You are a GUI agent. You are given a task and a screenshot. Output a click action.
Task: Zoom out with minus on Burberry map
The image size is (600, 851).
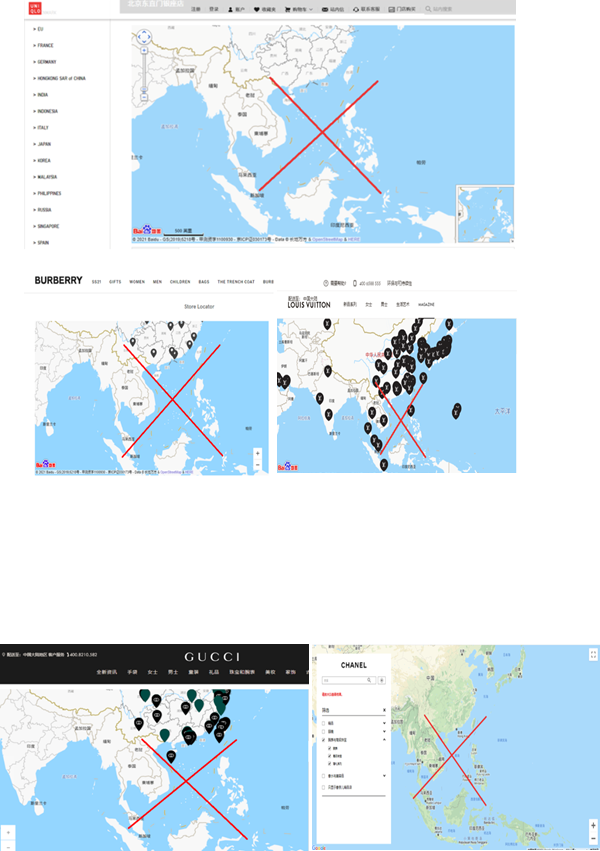tap(258, 465)
